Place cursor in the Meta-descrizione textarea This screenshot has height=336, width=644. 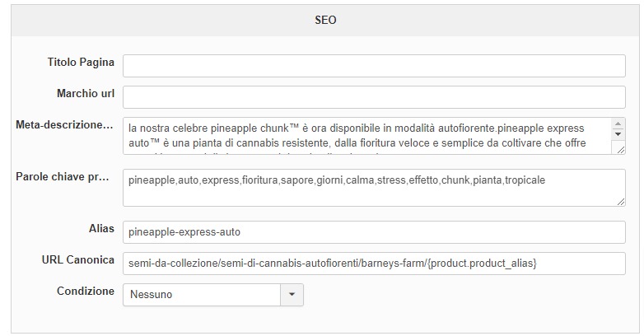click(366, 136)
